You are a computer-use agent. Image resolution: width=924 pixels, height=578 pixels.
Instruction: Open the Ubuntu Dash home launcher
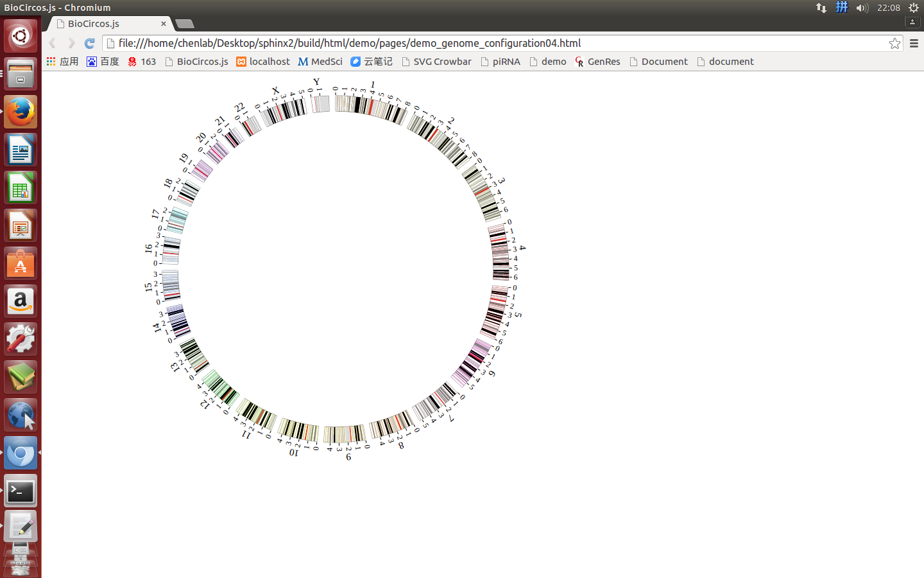click(21, 36)
